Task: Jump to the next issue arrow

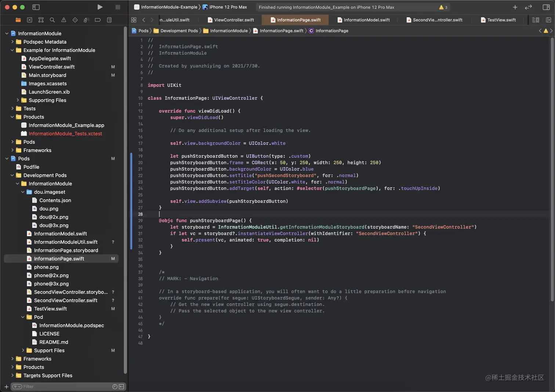Action: [551, 31]
